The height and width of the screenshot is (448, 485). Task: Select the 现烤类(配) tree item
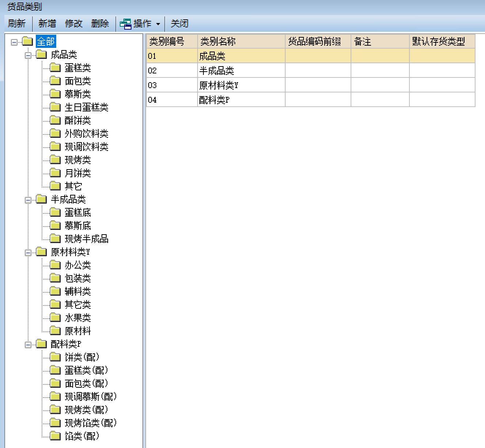[87, 410]
